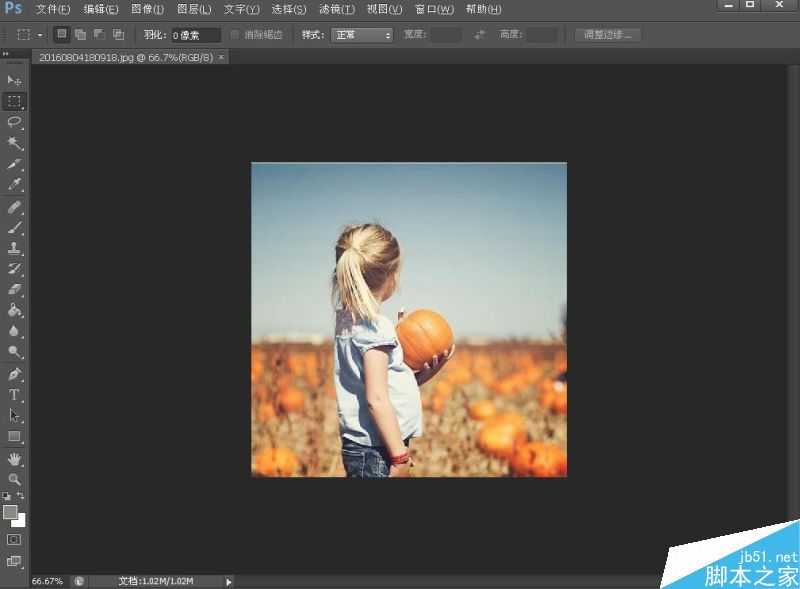The width and height of the screenshot is (800, 589).
Task: Choose the Horizontal Type tool
Action: [x=14, y=395]
